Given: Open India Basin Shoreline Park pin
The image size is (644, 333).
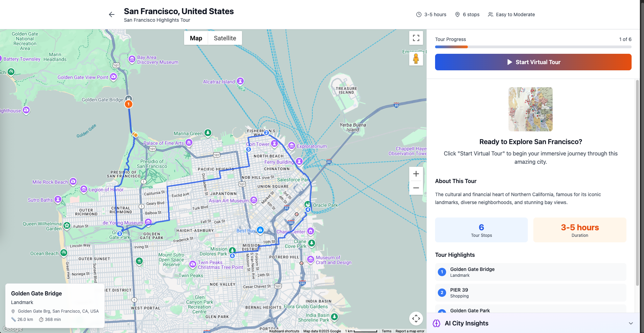Looking at the screenshot, I should tap(334, 316).
